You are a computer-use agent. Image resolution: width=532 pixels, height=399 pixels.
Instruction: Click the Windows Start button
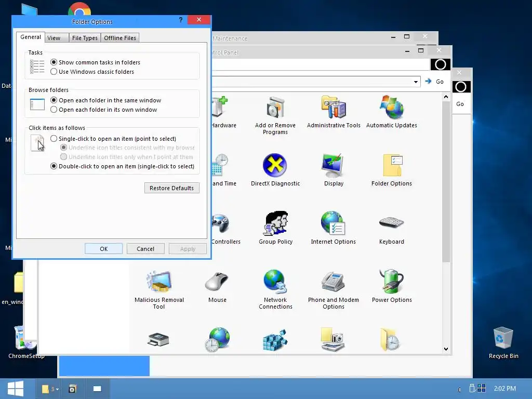(16, 389)
